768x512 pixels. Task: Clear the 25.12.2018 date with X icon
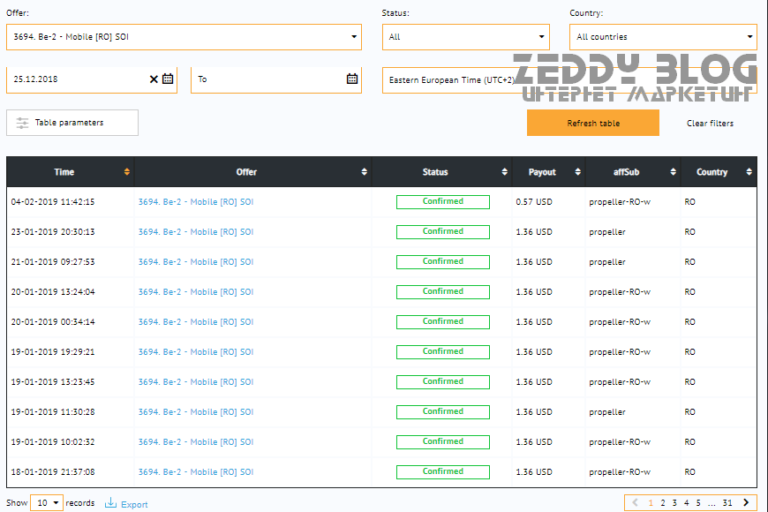click(153, 79)
